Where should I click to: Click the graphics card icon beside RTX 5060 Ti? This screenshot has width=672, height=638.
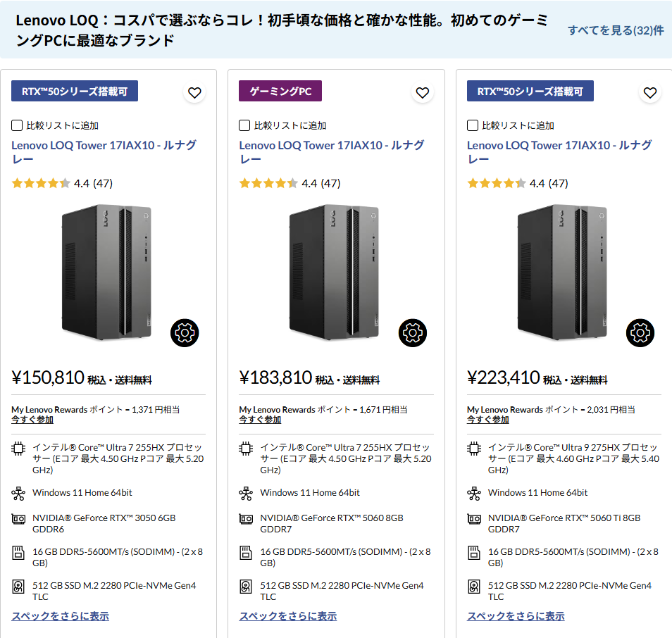click(474, 519)
